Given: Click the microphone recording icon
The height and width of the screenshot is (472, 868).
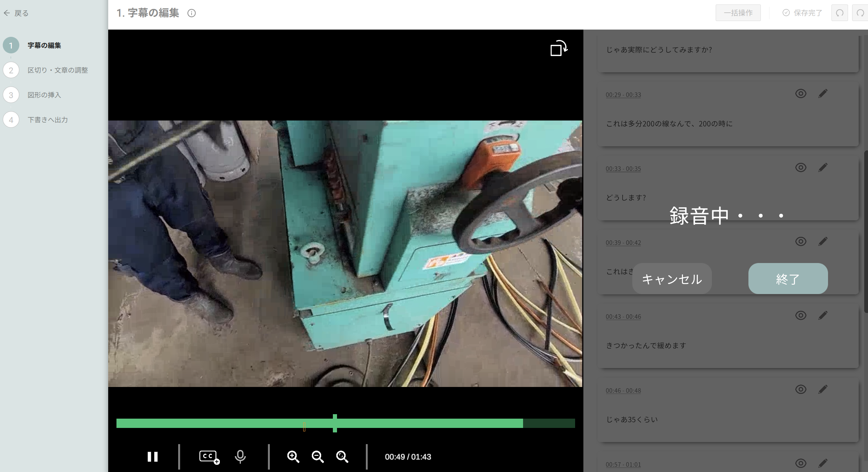Looking at the screenshot, I should coord(240,457).
